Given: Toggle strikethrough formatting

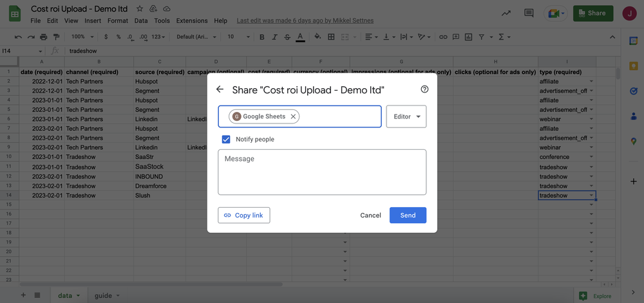Looking at the screenshot, I should [x=287, y=37].
